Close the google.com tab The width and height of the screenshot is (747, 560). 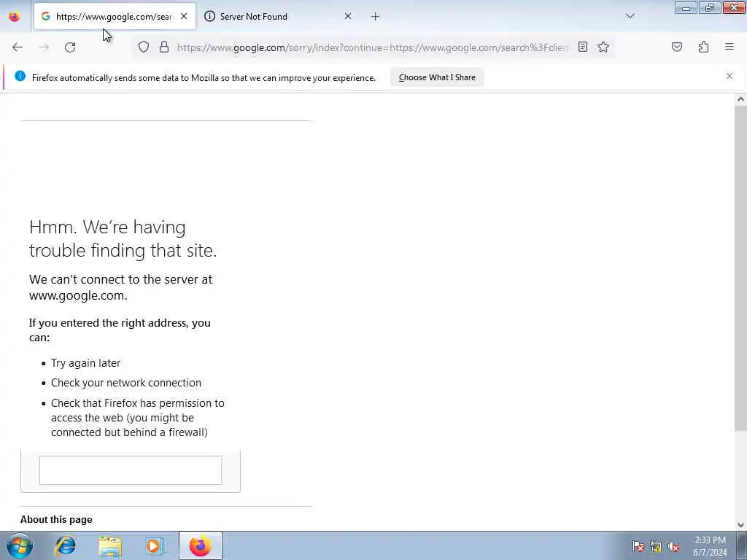[184, 16]
